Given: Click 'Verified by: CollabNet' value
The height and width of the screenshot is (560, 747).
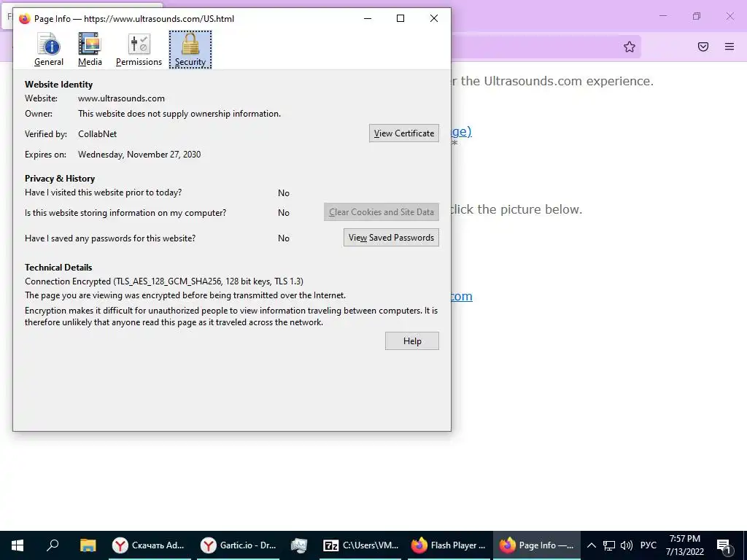Looking at the screenshot, I should pyautogui.click(x=97, y=134).
